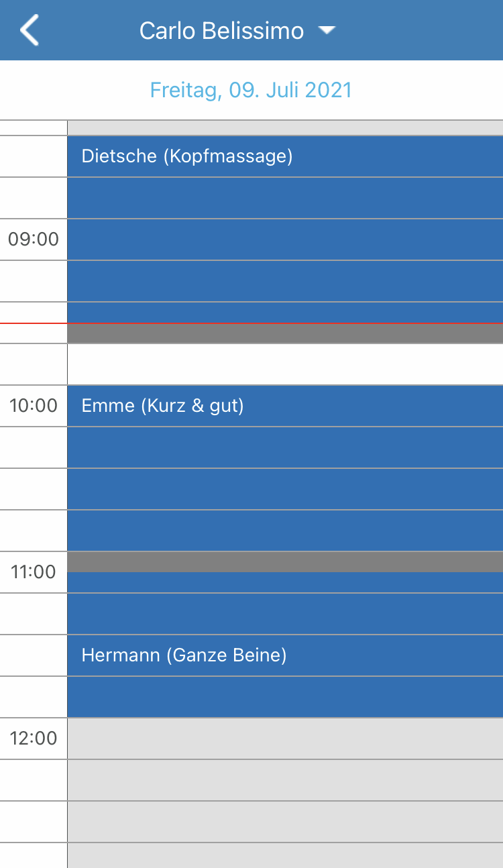Open the Hermann (Ganze Beine) appointment
This screenshot has height=868, width=503.
(184, 655)
